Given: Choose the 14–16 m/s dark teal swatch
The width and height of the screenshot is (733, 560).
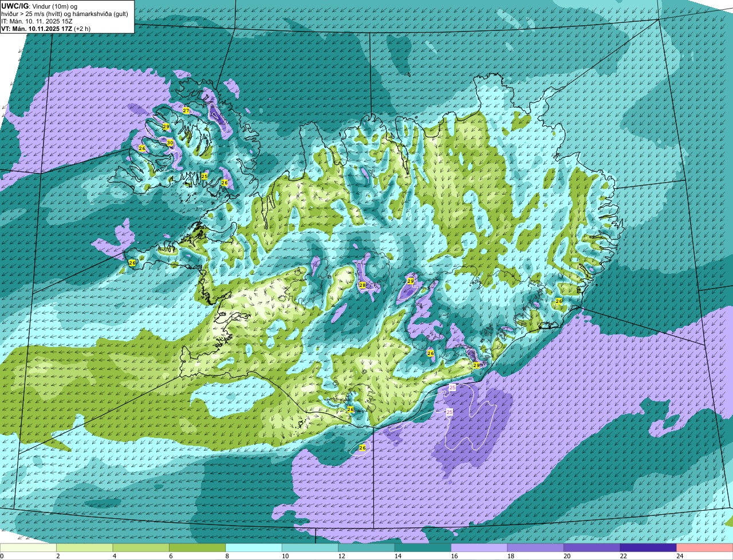Looking at the screenshot, I should 423,547.
